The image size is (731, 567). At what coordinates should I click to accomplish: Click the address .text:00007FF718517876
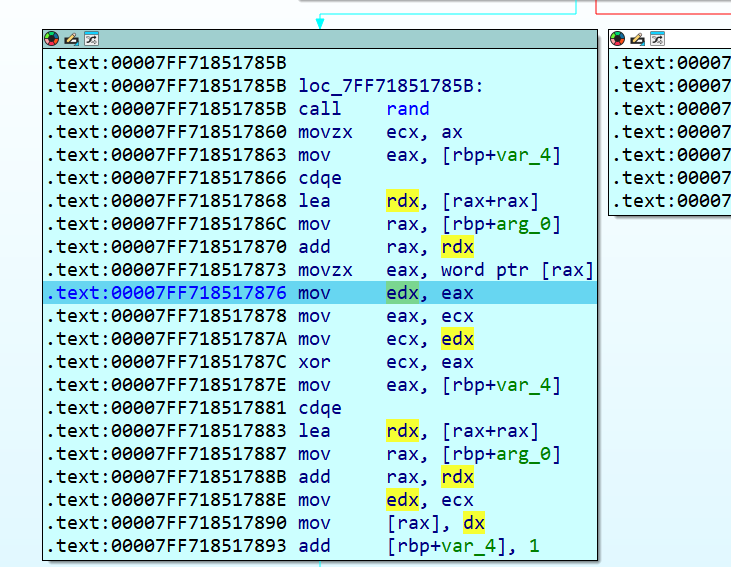166,293
